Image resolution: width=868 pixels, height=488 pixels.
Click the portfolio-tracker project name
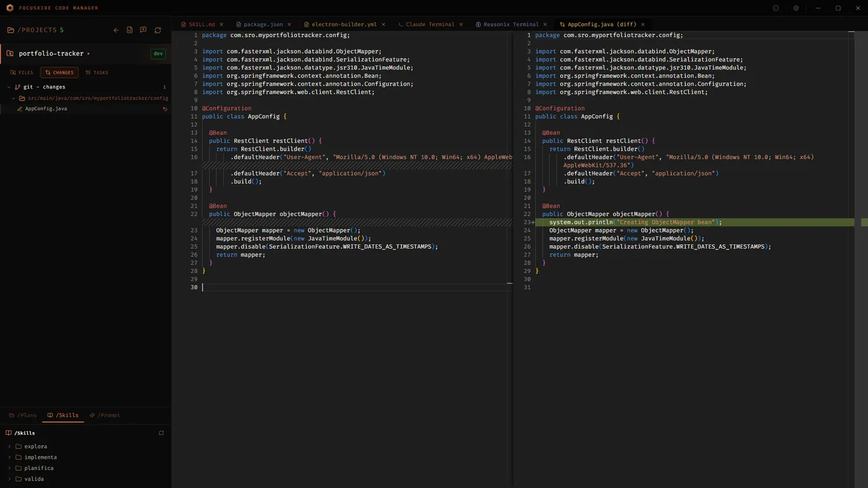coord(51,53)
